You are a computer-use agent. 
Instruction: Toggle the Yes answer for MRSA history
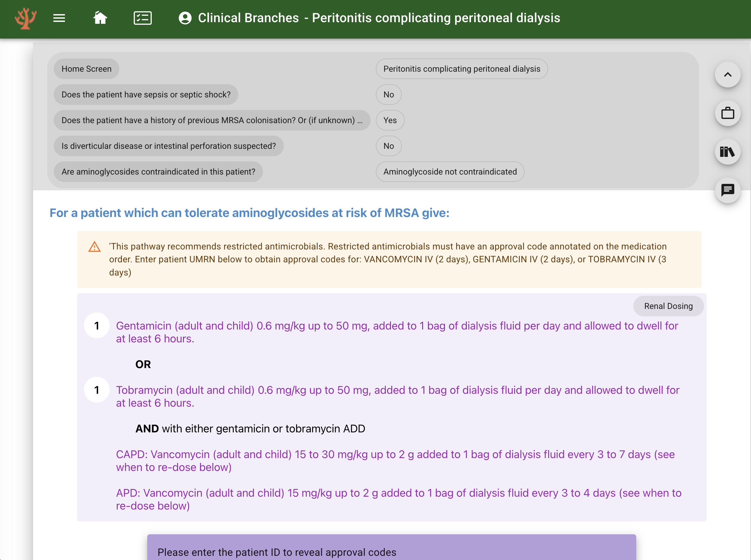[x=390, y=120]
